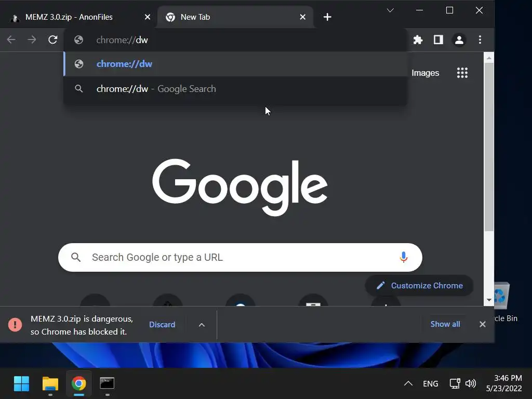Open Chrome's three-dot menu
The height and width of the screenshot is (399, 532).
480,39
